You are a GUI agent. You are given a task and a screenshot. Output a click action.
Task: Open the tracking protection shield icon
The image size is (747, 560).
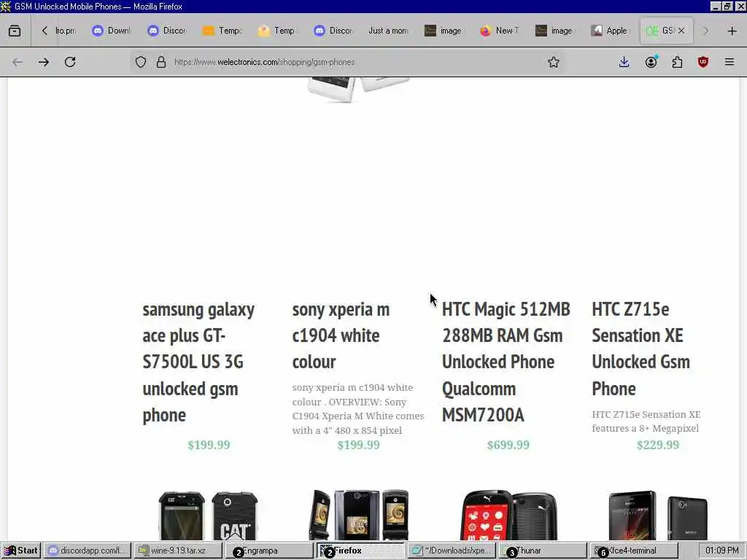[141, 62]
